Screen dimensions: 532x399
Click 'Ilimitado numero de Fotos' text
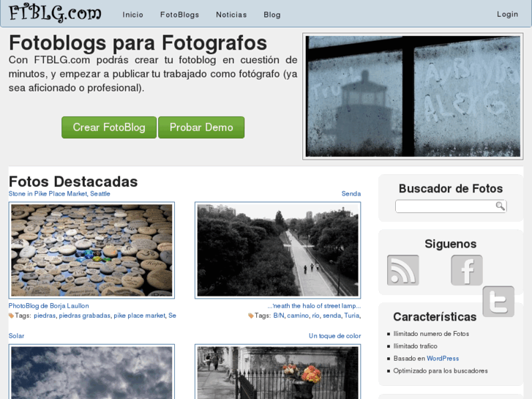[431, 334]
